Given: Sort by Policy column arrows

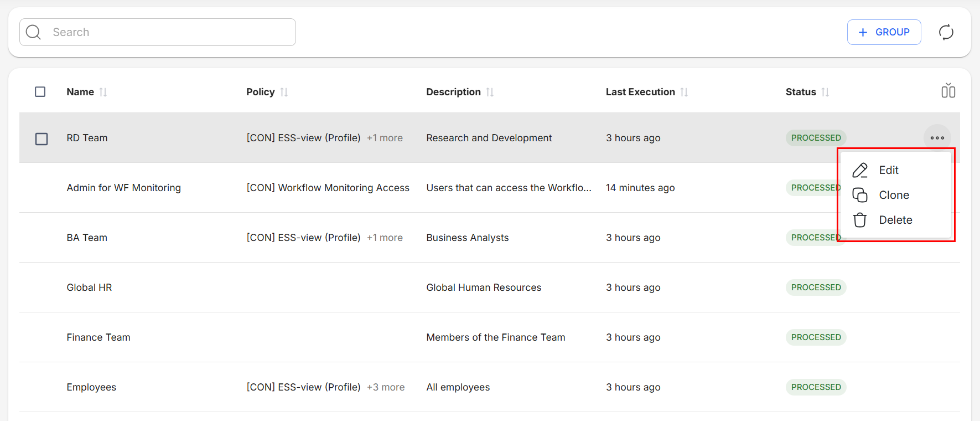Looking at the screenshot, I should click(284, 92).
